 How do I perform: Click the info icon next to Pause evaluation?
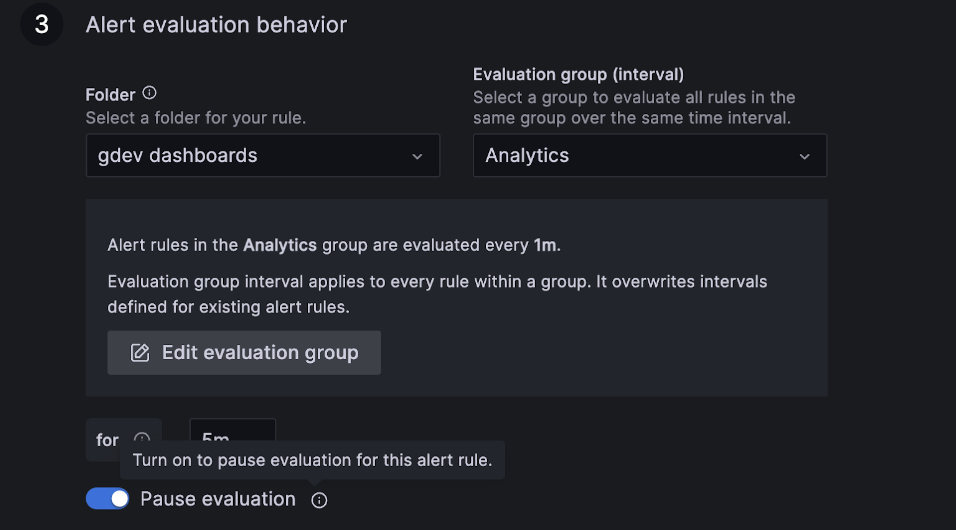[x=319, y=500]
